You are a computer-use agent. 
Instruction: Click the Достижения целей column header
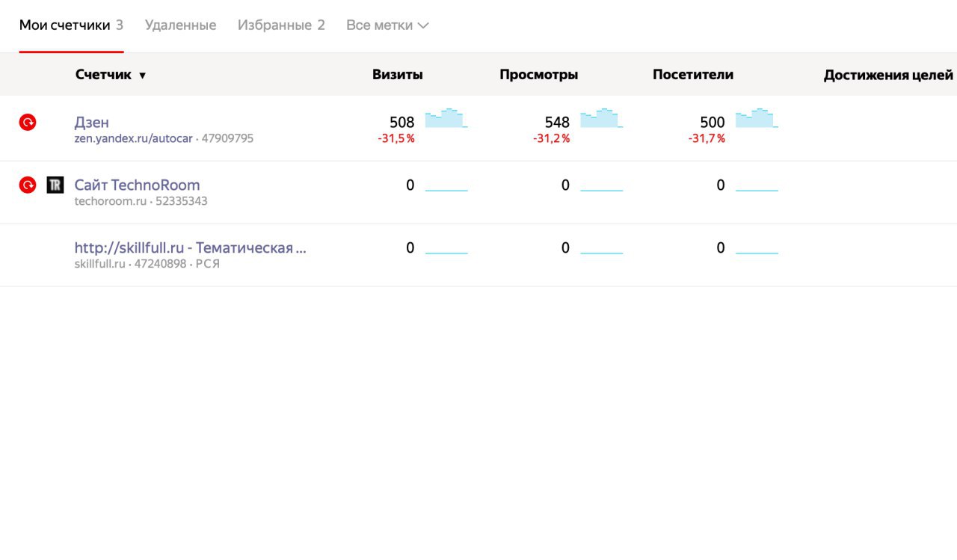(x=888, y=76)
